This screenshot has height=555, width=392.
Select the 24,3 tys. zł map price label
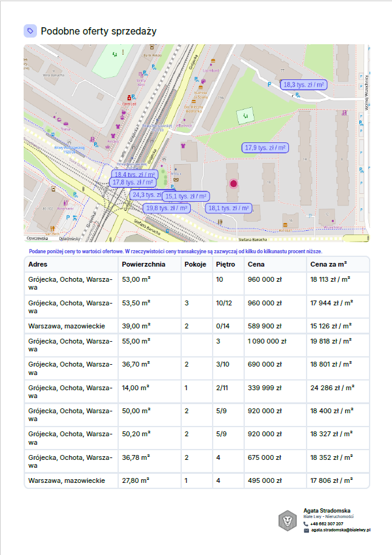(x=145, y=195)
